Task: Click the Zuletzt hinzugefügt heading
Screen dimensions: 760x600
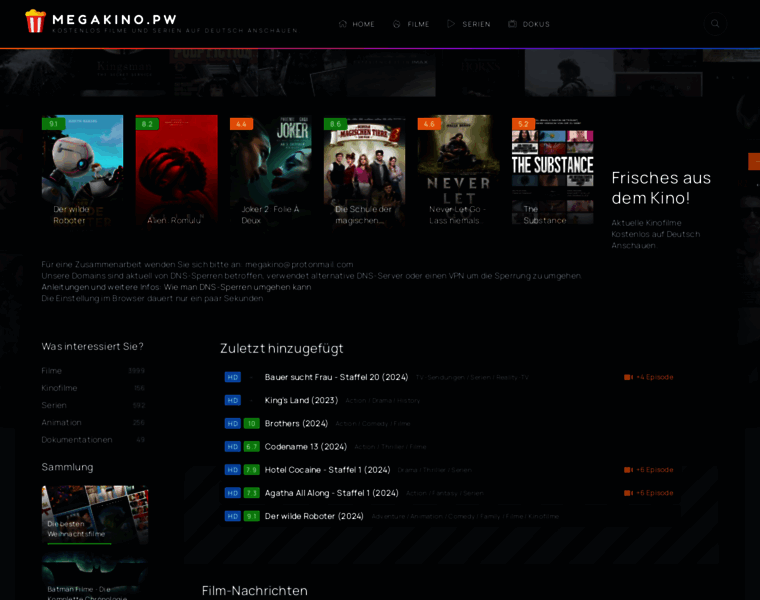Action: pos(282,348)
